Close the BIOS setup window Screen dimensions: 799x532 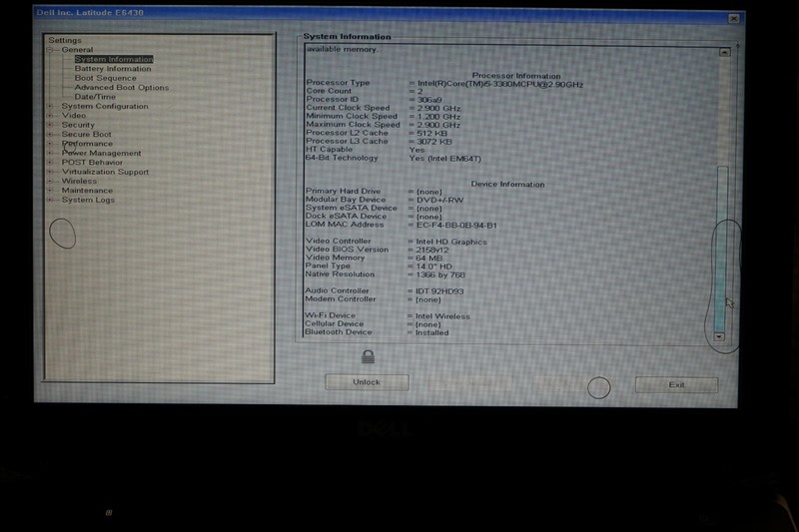point(733,18)
